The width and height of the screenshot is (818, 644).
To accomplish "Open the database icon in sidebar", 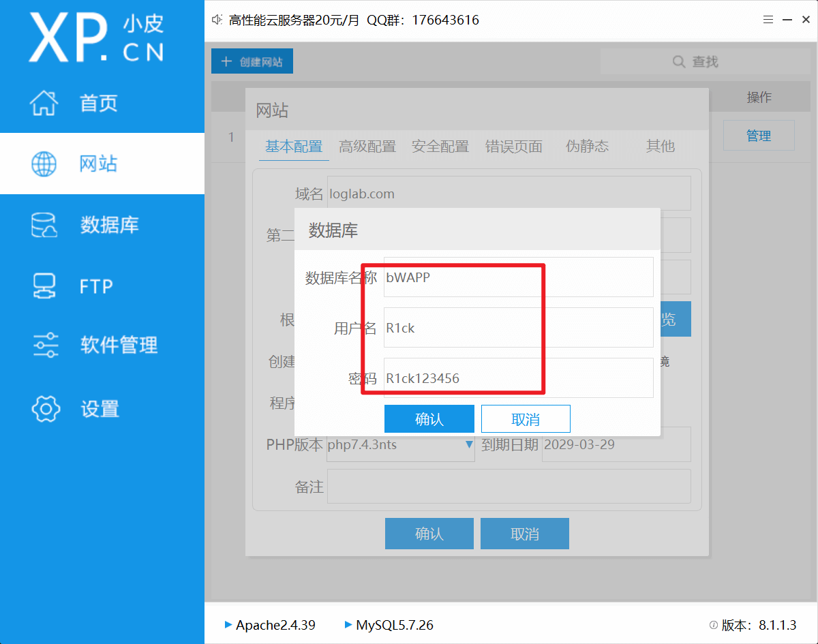I will (44, 225).
